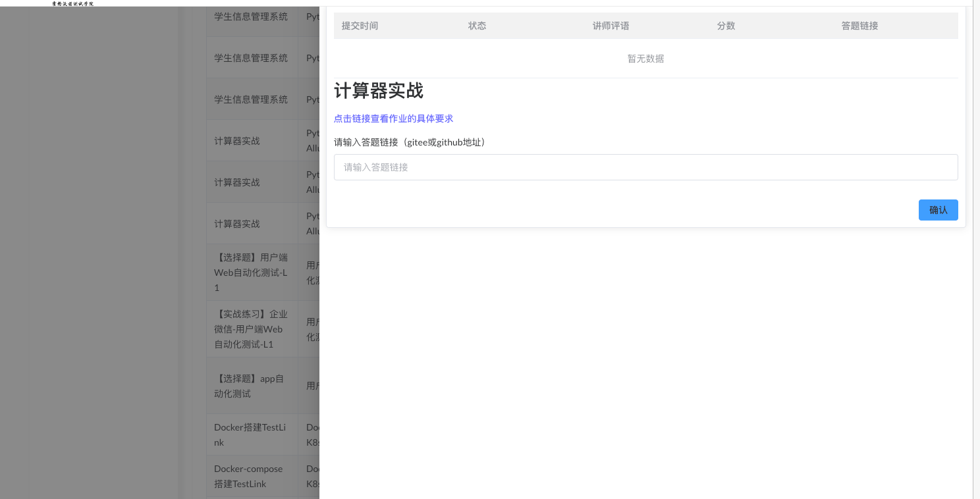The image size is (980, 499).
Task: Select the 【选择题】app自动化测试 row
Action: coord(251,386)
